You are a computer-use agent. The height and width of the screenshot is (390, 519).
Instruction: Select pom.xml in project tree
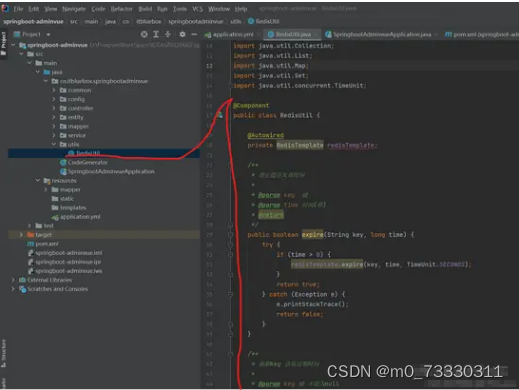click(x=43, y=244)
